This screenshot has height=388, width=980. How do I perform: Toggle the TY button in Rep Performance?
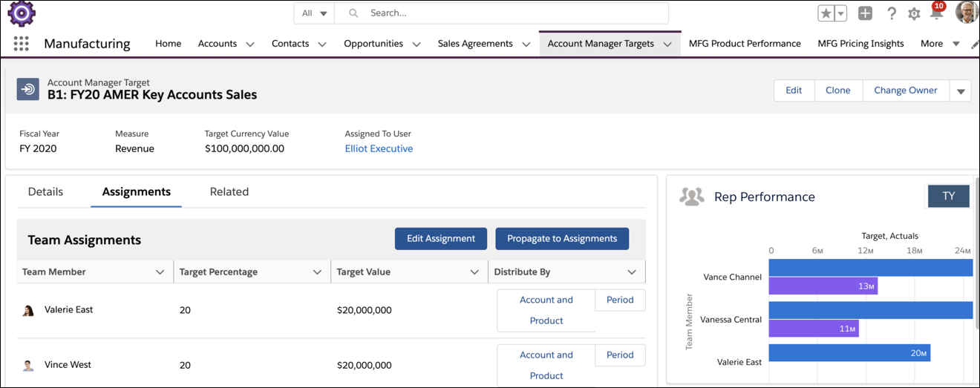tap(949, 196)
